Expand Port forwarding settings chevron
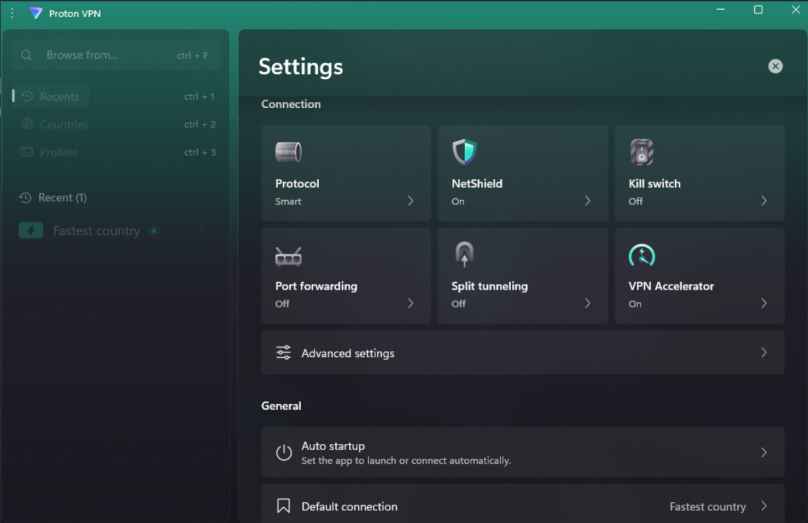Image resolution: width=808 pixels, height=523 pixels. pos(411,303)
